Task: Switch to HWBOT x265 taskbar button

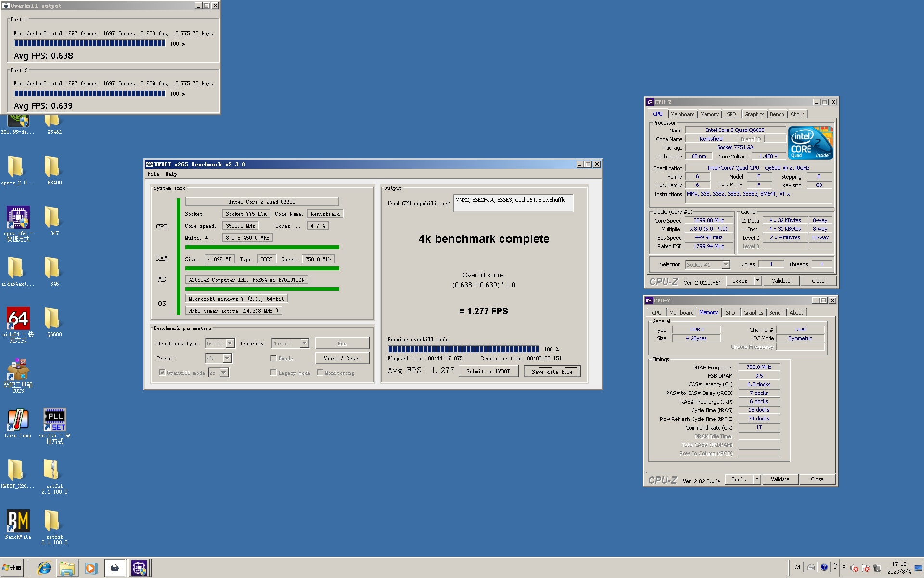Action: [115, 568]
